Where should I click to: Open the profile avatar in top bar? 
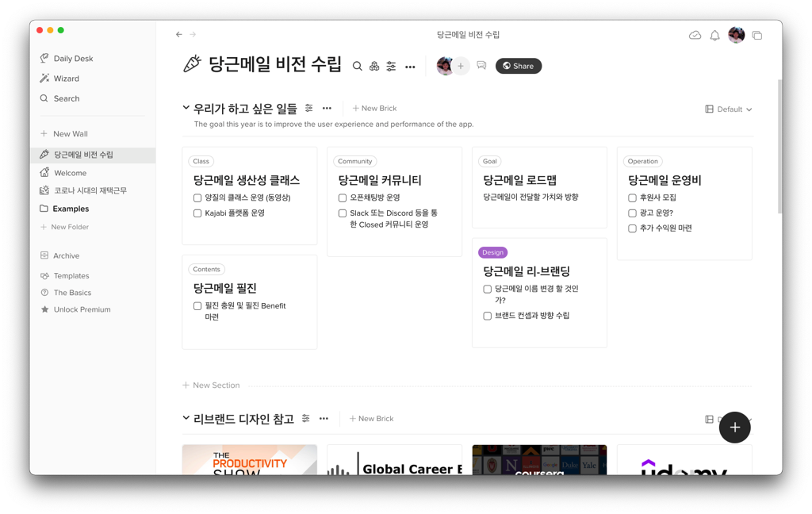coord(736,35)
